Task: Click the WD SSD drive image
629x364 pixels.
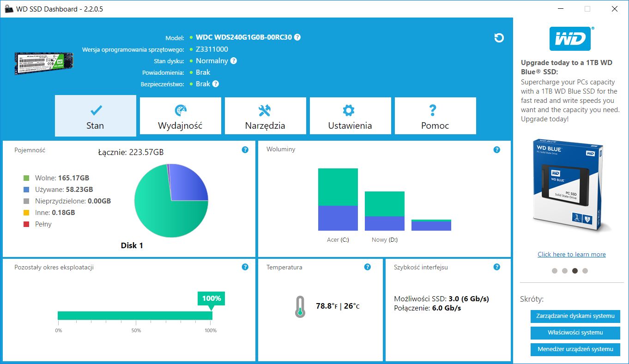Action: 43,63
